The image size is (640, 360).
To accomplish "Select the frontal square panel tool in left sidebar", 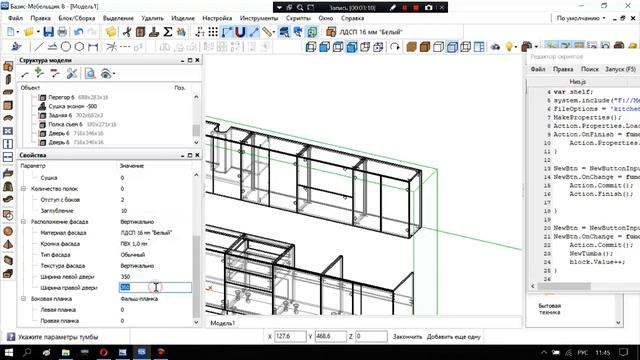I will pos(8,105).
